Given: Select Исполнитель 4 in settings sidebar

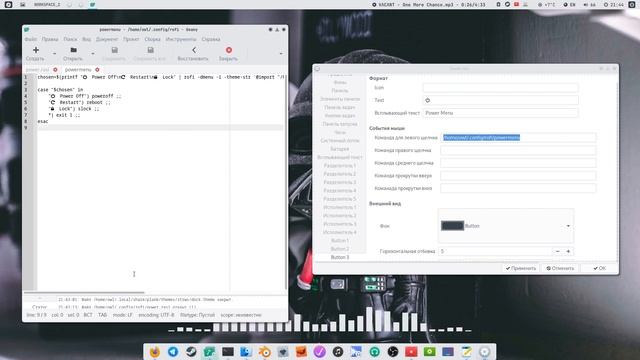Looking at the screenshot, I should (340, 232).
